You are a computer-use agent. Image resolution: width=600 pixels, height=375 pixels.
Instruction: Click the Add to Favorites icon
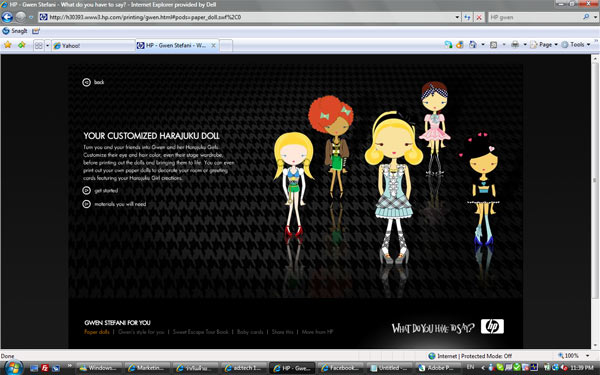pos(22,45)
